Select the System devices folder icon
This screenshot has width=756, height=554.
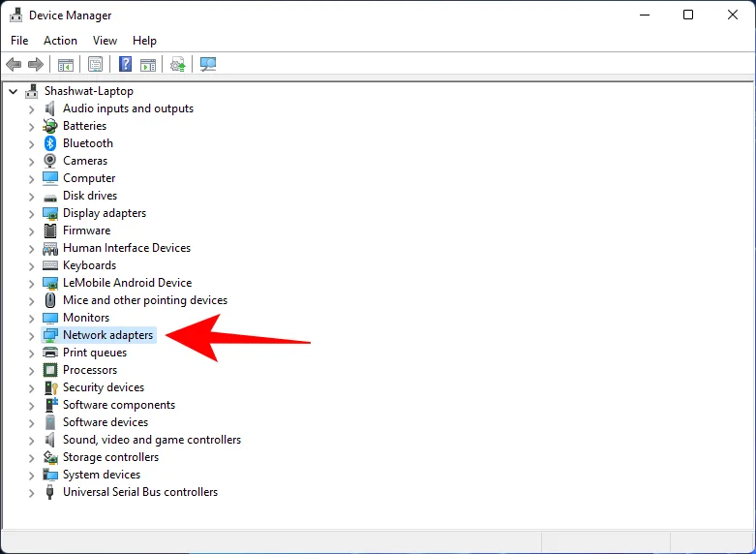tap(50, 475)
